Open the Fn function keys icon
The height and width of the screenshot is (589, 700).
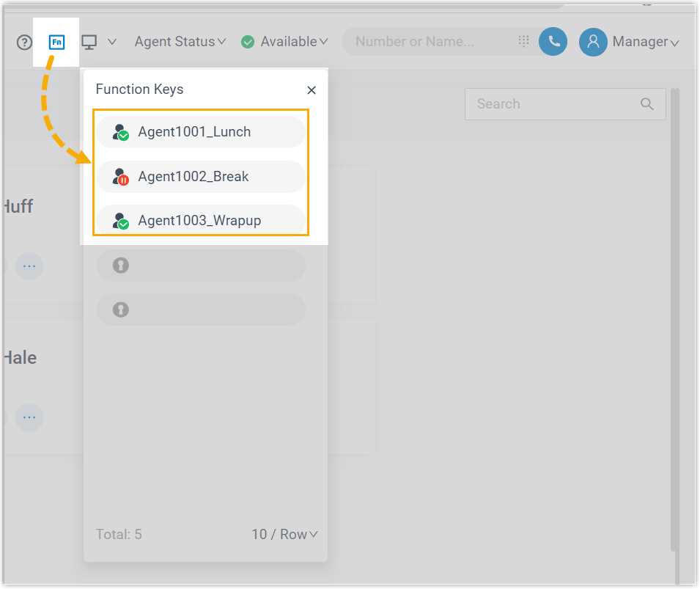[56, 42]
